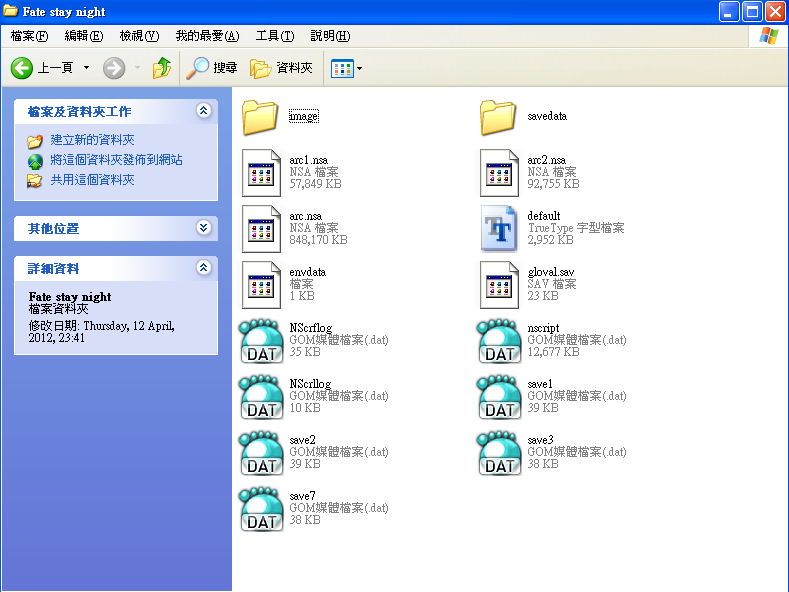
Task: Select the nscript DAT file icon
Action: pos(499,341)
